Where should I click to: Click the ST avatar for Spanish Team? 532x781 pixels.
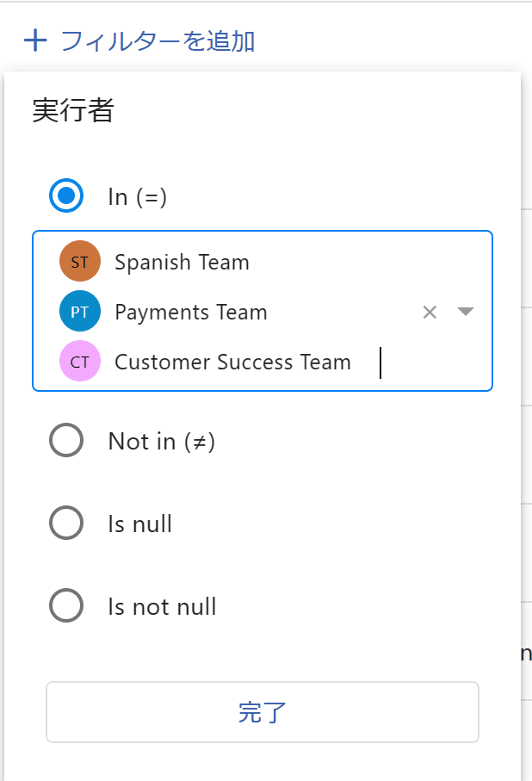click(x=80, y=262)
